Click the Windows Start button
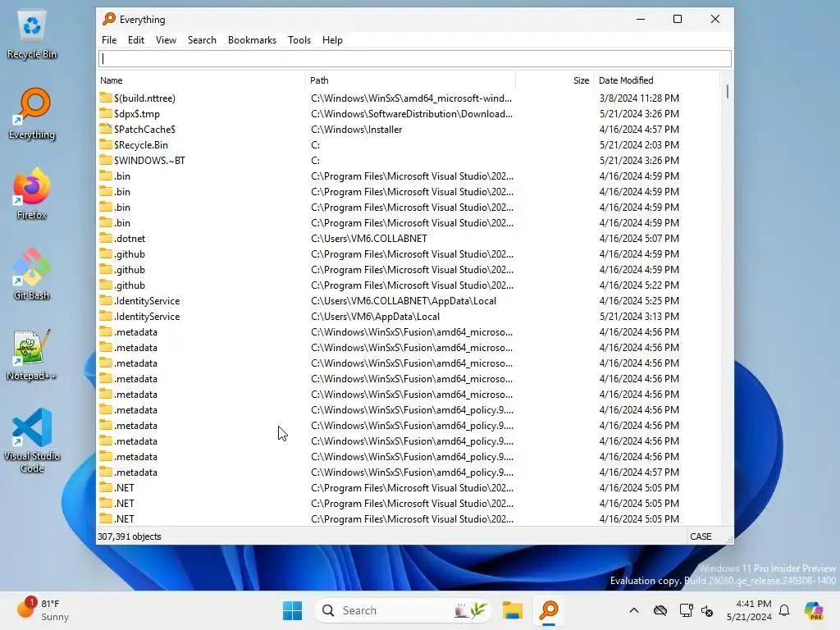The height and width of the screenshot is (630, 840). (x=293, y=610)
